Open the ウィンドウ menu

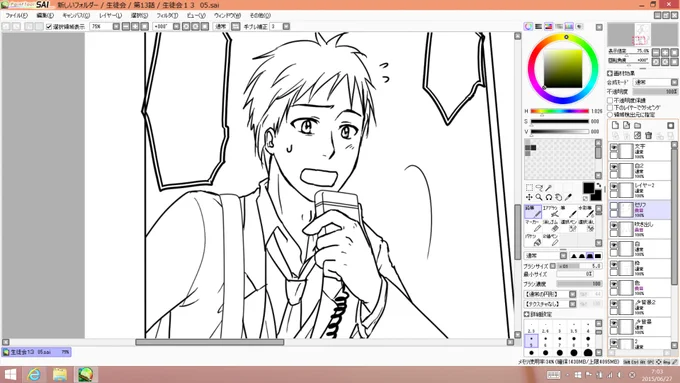[x=227, y=15]
